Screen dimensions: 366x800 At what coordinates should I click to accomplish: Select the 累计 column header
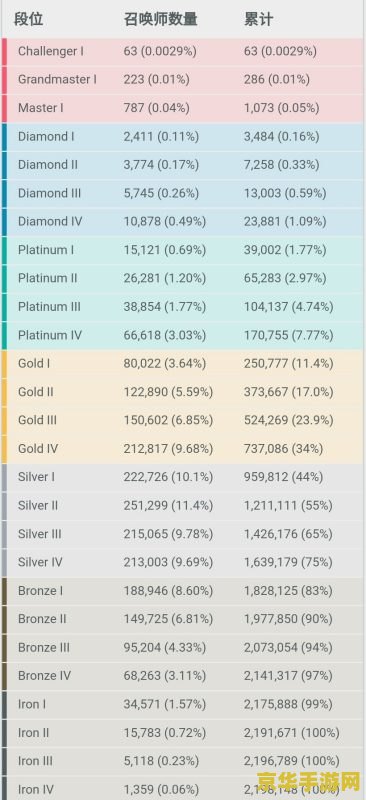click(x=259, y=19)
